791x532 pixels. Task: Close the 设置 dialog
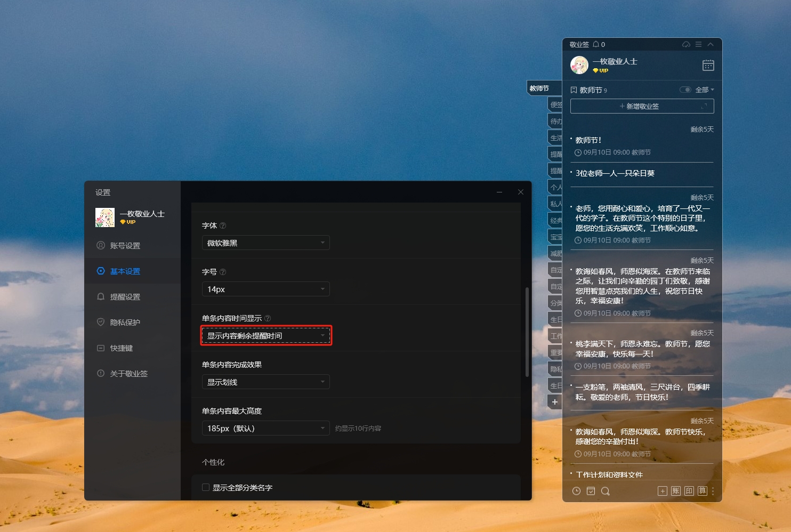coord(521,192)
